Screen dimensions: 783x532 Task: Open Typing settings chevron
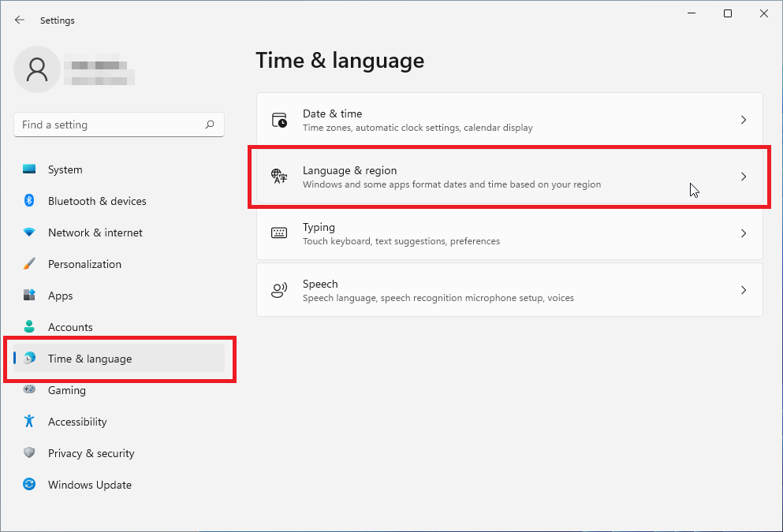744,233
